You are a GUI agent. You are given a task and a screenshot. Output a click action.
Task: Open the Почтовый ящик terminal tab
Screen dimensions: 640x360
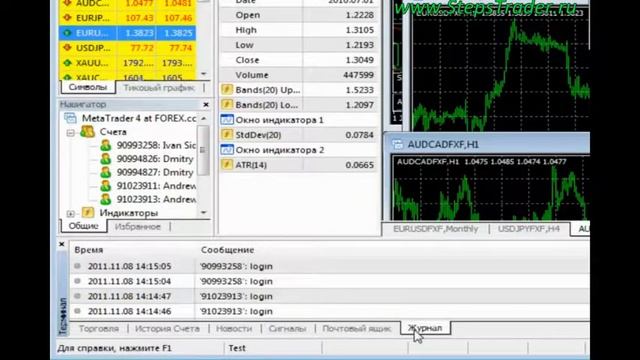(357, 329)
